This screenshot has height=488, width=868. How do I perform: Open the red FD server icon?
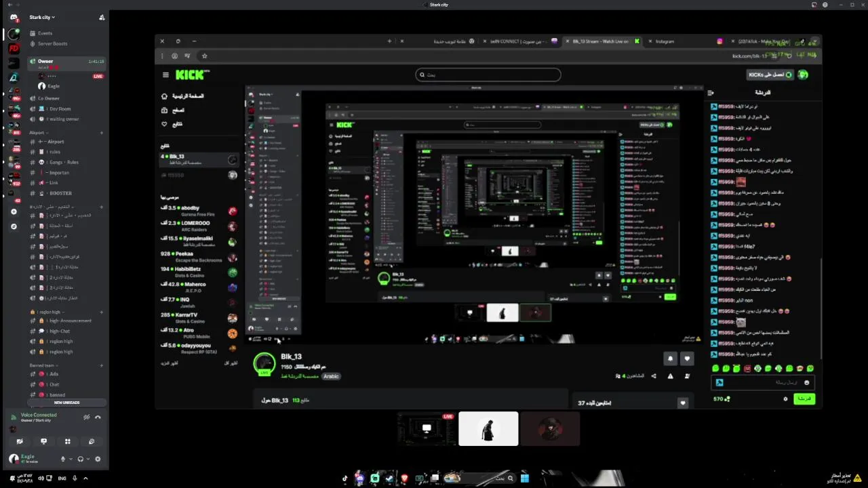[14, 49]
